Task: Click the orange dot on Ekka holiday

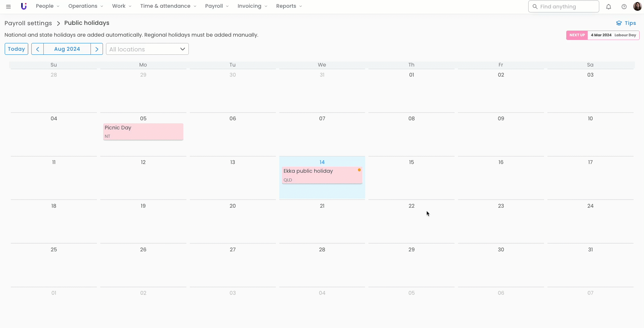Action: pos(359,170)
